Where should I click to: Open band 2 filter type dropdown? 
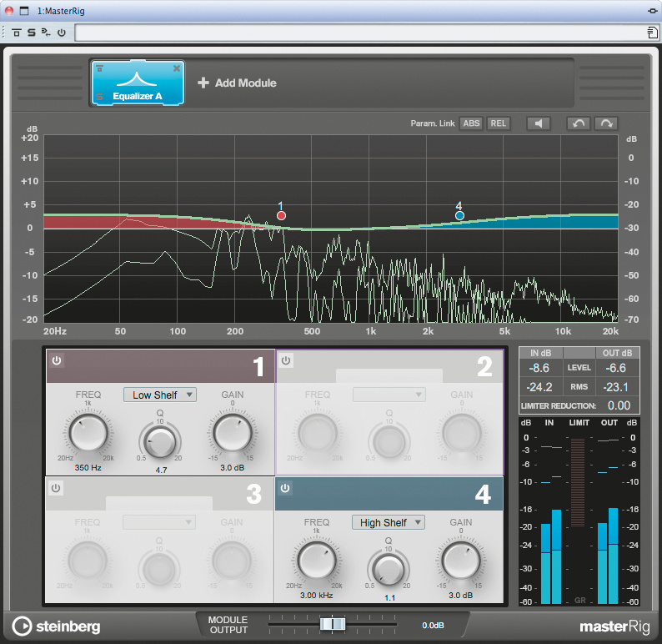(389, 395)
